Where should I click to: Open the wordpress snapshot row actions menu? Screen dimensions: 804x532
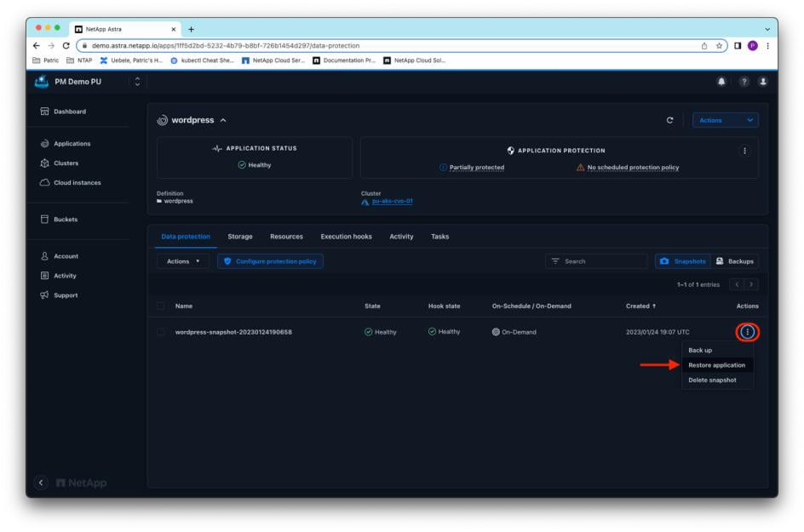[x=747, y=332]
